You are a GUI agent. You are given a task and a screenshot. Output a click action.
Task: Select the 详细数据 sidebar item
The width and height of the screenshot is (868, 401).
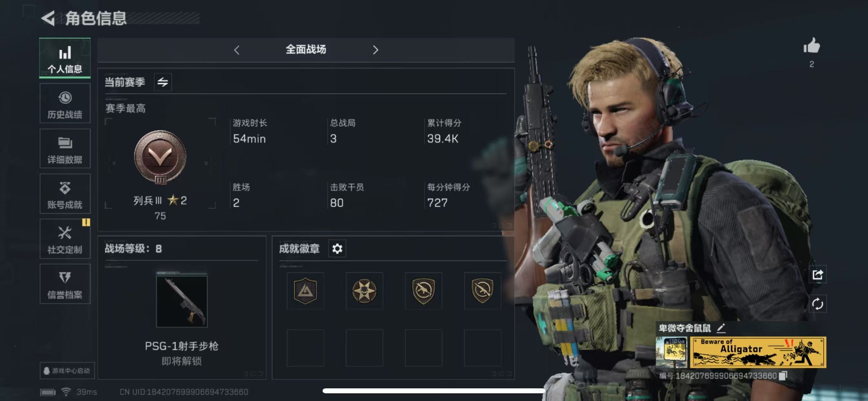point(65,149)
